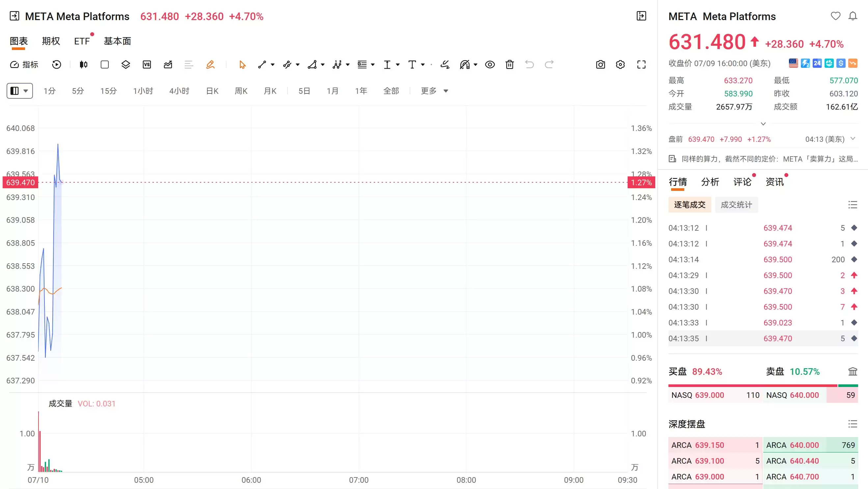Select the text annotation tool

coord(412,64)
